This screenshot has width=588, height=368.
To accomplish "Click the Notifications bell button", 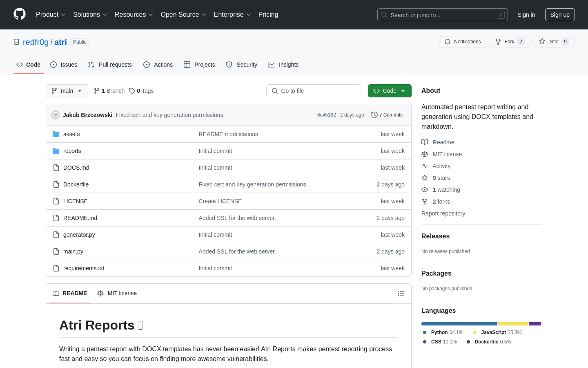I will point(463,42).
